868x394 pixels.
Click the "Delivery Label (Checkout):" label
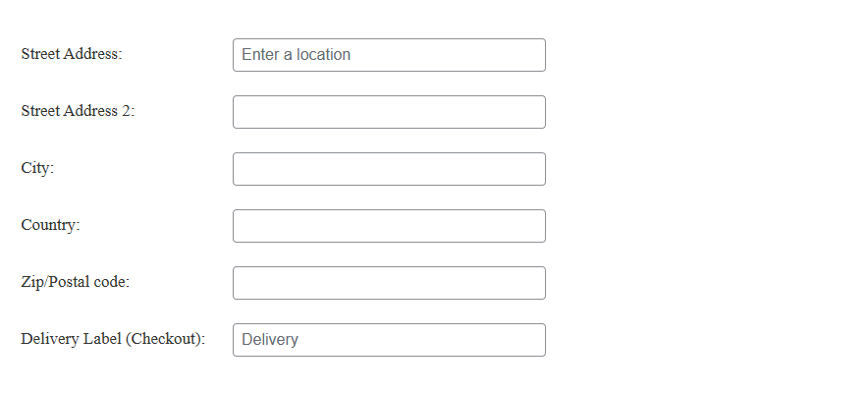tap(113, 339)
